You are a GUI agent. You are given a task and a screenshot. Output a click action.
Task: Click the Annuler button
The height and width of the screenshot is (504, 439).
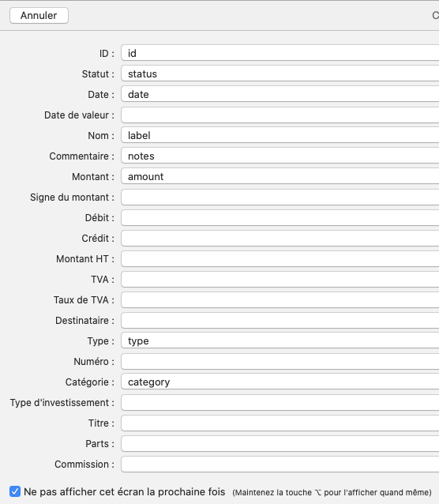(39, 16)
